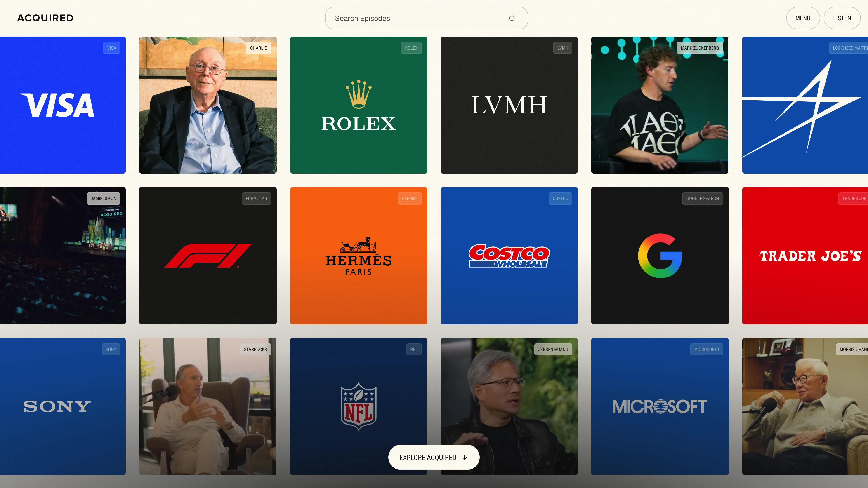Viewport: 868px width, 488px height.
Task: Click the ACQUIRED site logo
Action: [x=45, y=18]
